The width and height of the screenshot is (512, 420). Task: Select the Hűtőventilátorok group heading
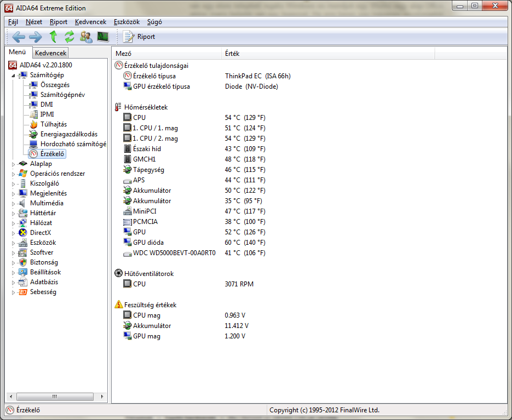148,274
